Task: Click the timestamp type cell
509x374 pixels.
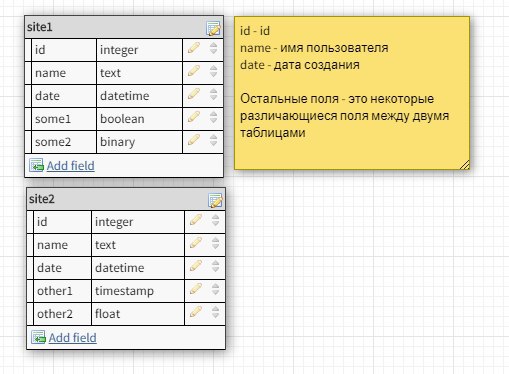Action: [138, 291]
